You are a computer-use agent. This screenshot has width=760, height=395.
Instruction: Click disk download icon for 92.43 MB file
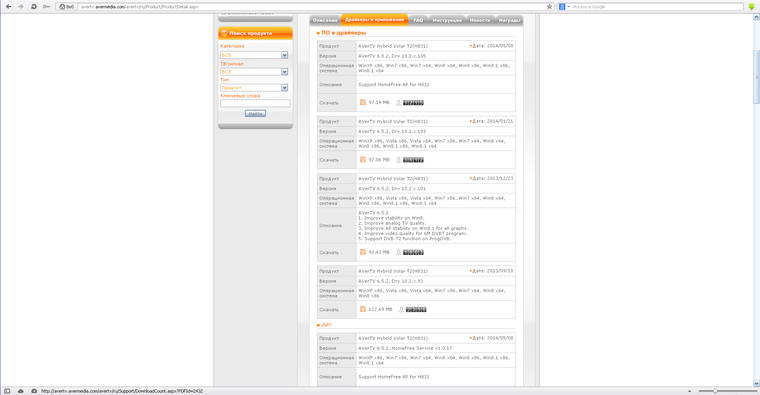[x=363, y=252]
